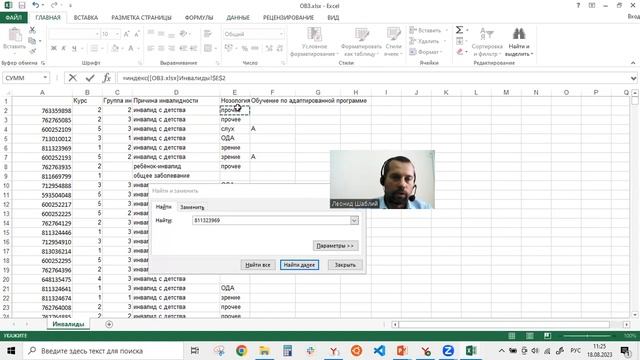Open Sort & Filter (Сортировка и фильтр)
The image size is (640, 360).
coord(487,42)
